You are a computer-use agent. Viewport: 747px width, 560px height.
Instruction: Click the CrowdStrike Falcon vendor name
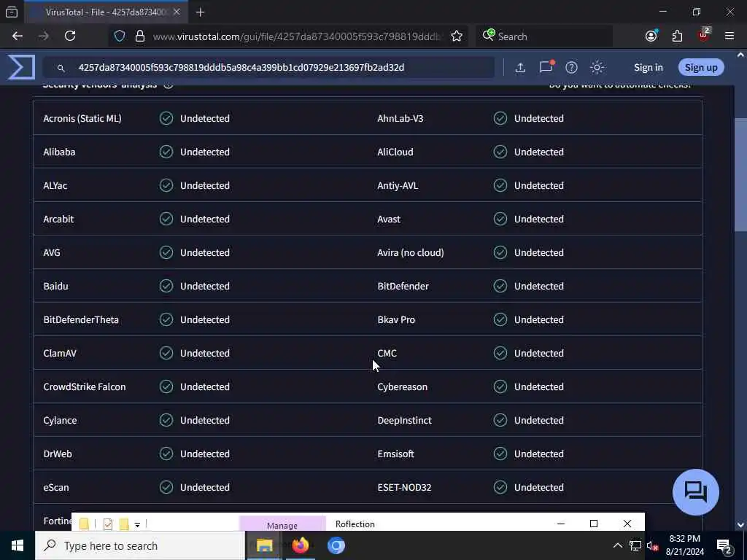(85, 386)
